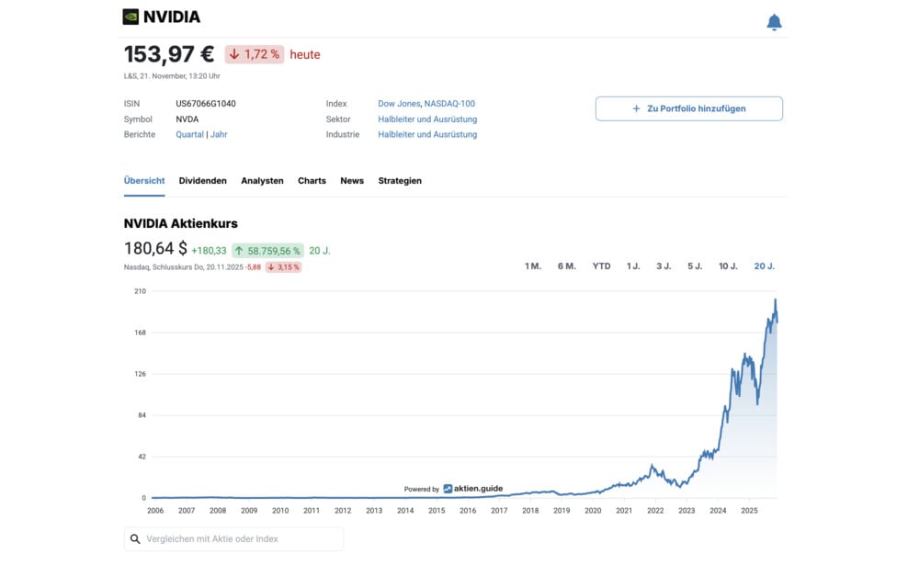Image resolution: width=908 pixels, height=588 pixels.
Task: Click the aktien.guide logo on chart
Action: pyautogui.click(x=473, y=489)
